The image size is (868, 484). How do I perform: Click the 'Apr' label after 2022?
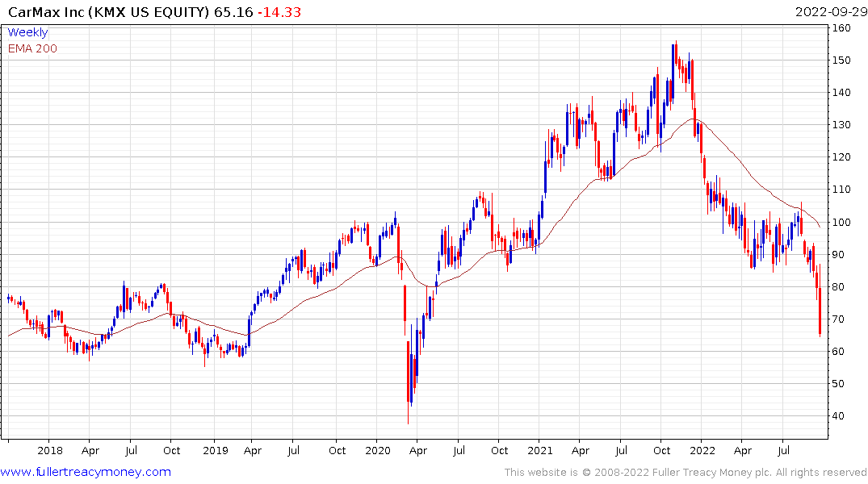(742, 451)
